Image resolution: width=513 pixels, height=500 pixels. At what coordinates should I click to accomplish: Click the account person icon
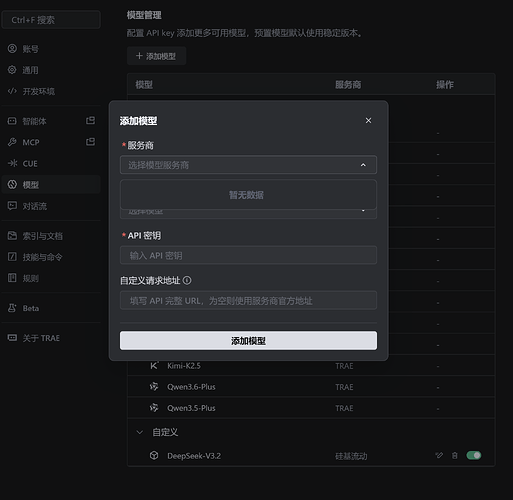pyautogui.click(x=12, y=49)
